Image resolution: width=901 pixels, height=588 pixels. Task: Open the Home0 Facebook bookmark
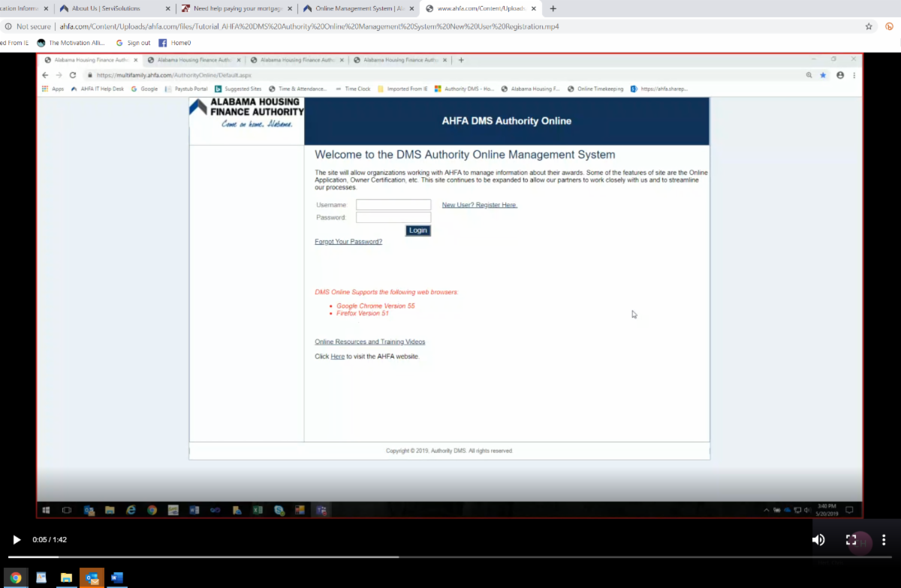tap(175, 43)
